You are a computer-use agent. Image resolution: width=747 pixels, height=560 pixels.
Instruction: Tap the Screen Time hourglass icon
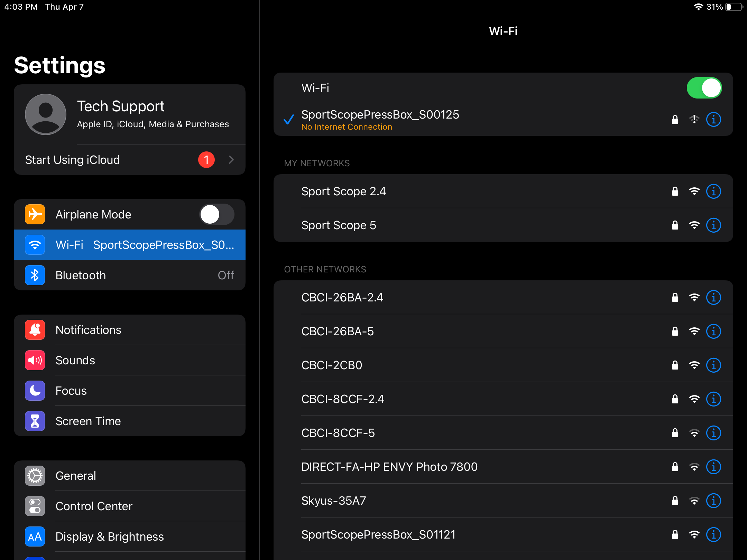tap(35, 421)
